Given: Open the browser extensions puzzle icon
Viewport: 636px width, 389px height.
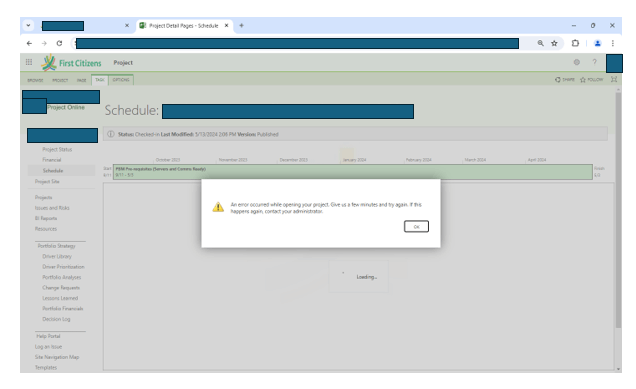Looking at the screenshot, I should pos(575,43).
